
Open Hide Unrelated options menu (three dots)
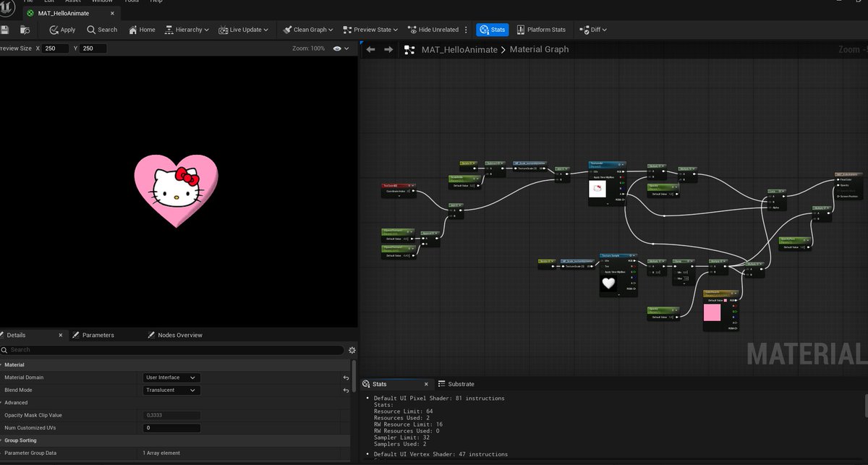tap(467, 30)
